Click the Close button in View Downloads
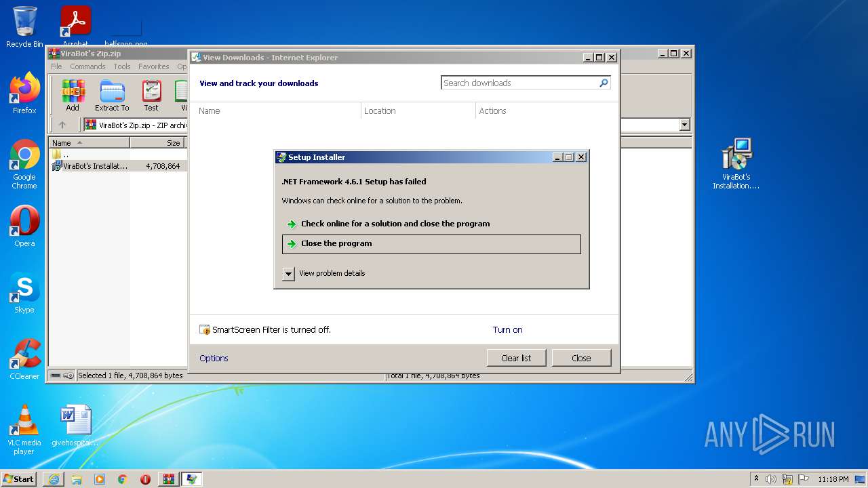Viewport: 868px width, 488px height. tap(581, 358)
